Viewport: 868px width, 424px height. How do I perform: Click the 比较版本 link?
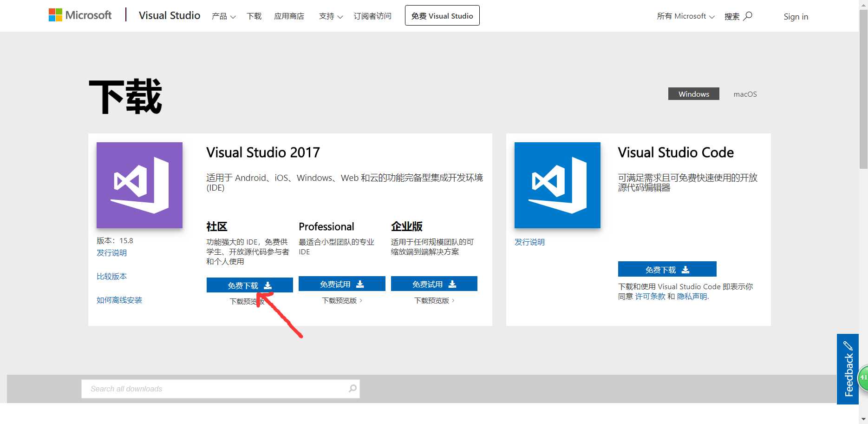[x=111, y=276]
